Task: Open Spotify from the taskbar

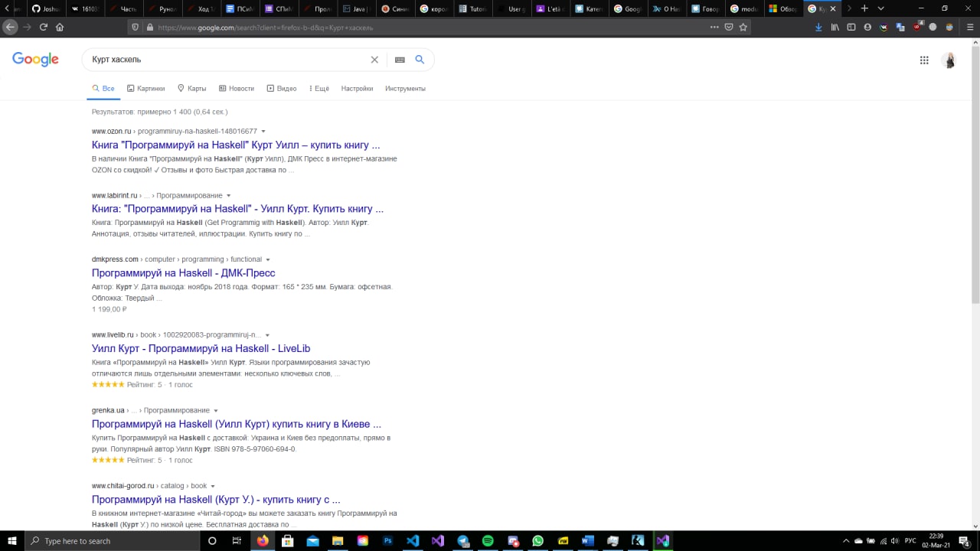Action: click(x=488, y=541)
